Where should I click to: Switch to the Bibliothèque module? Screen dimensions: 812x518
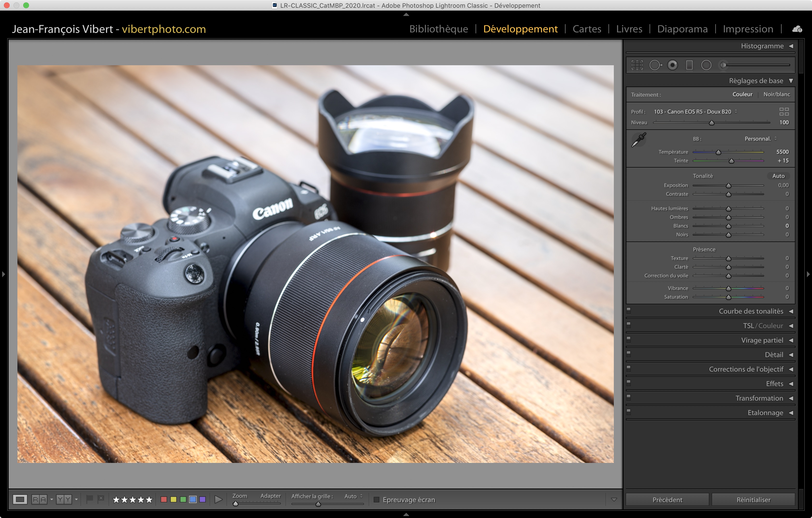pos(438,29)
